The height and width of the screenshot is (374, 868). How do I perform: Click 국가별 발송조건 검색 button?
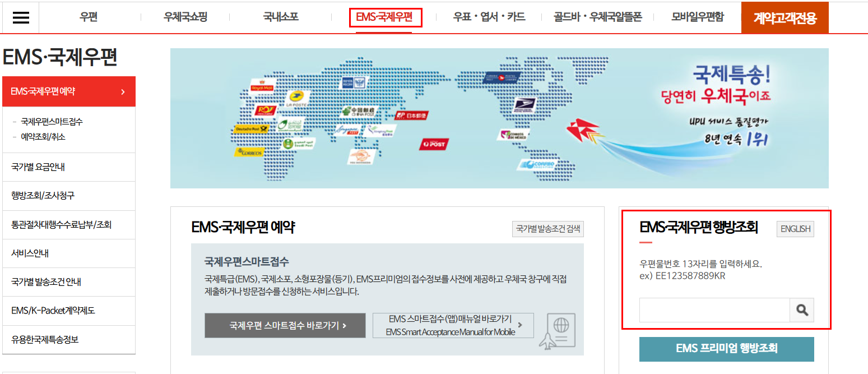click(x=548, y=229)
